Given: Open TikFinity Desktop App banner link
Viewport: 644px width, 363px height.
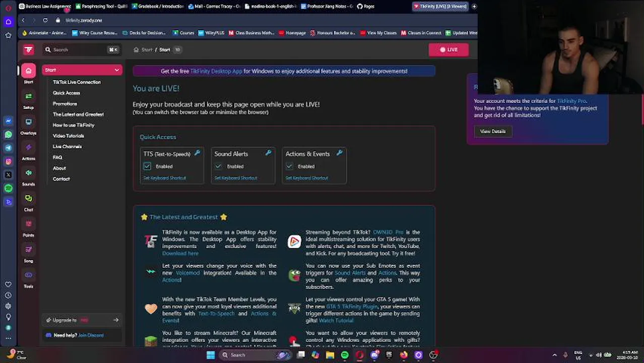Looking at the screenshot, I should click(x=216, y=71).
